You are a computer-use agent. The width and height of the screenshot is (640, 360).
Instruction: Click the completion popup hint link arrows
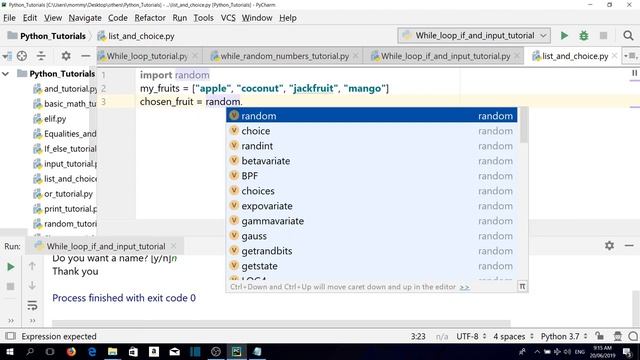464,287
